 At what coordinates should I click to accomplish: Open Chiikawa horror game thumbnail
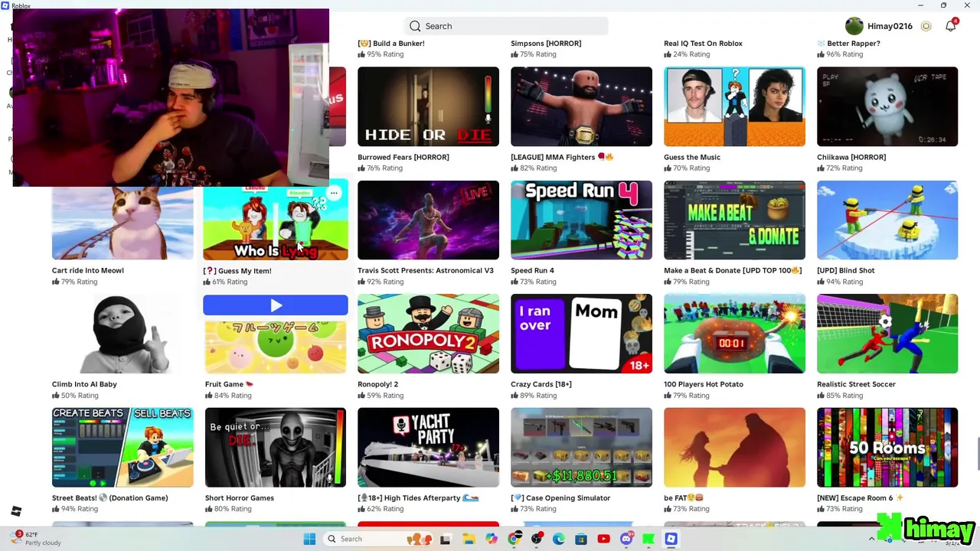[x=887, y=106]
